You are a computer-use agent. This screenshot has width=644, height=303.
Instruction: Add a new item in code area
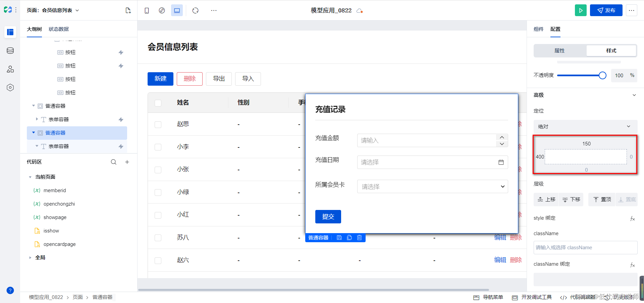pyautogui.click(x=127, y=162)
